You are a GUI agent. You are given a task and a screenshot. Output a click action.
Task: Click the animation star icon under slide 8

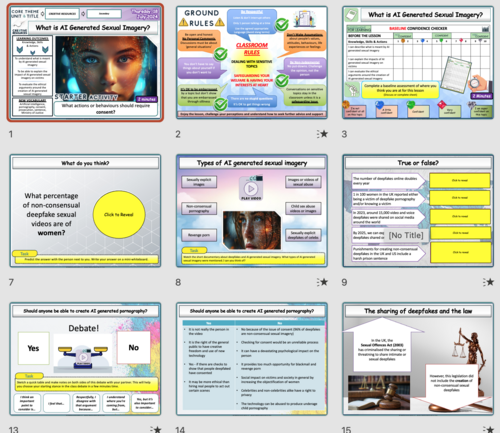click(323, 282)
